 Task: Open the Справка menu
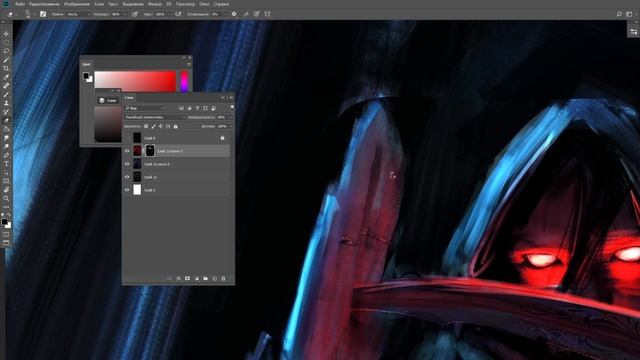tap(221, 4)
